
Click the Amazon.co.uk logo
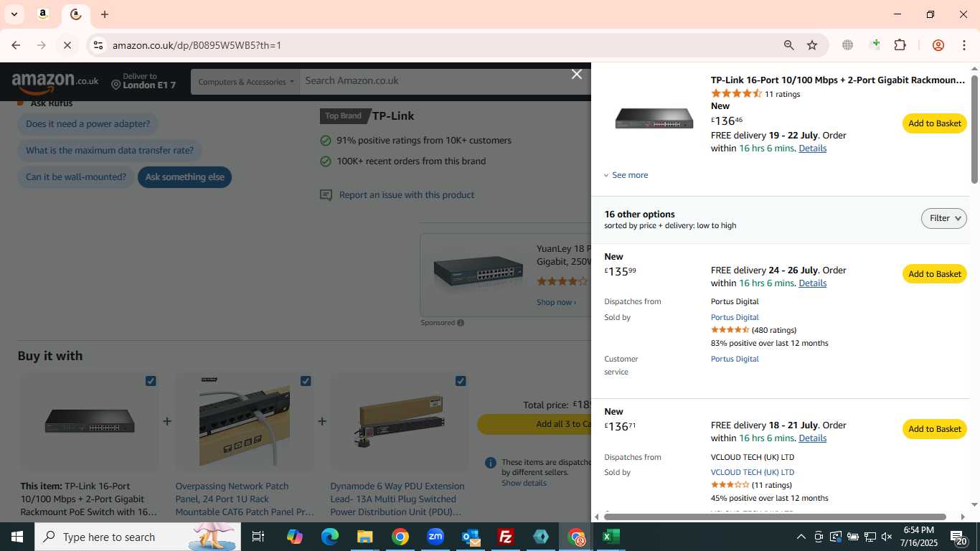(55, 83)
